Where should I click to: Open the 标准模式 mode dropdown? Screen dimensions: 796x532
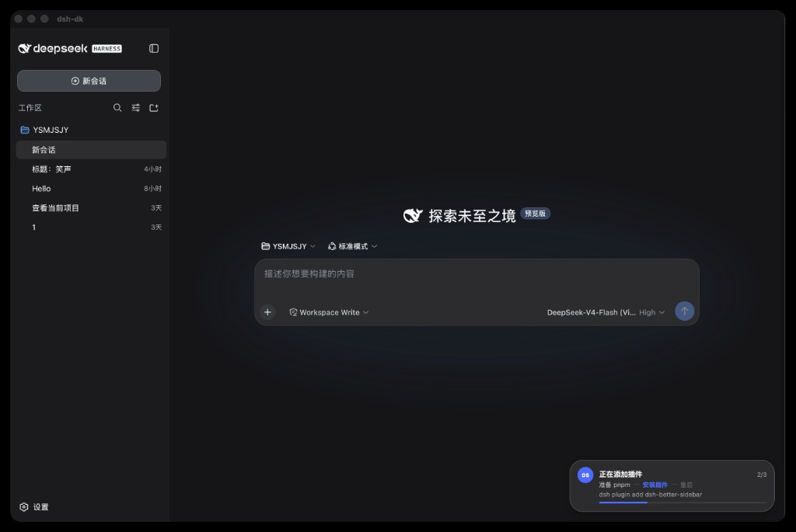tap(352, 246)
